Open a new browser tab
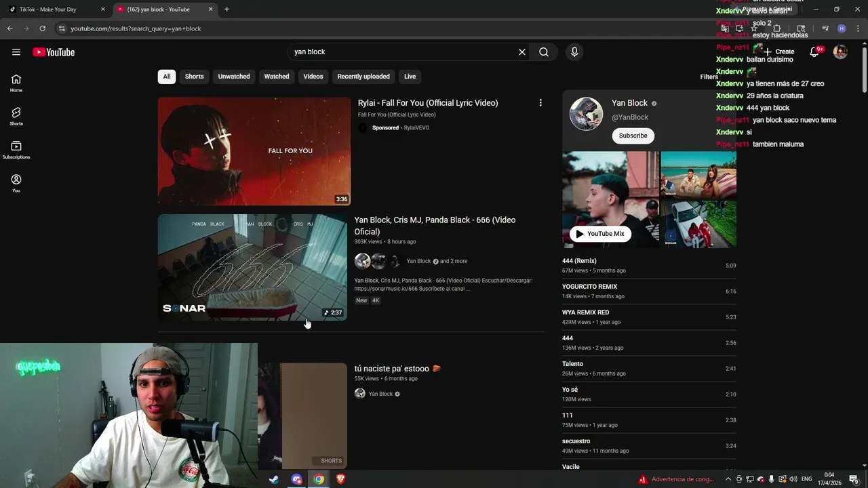Image resolution: width=868 pixels, height=488 pixels. tap(226, 9)
